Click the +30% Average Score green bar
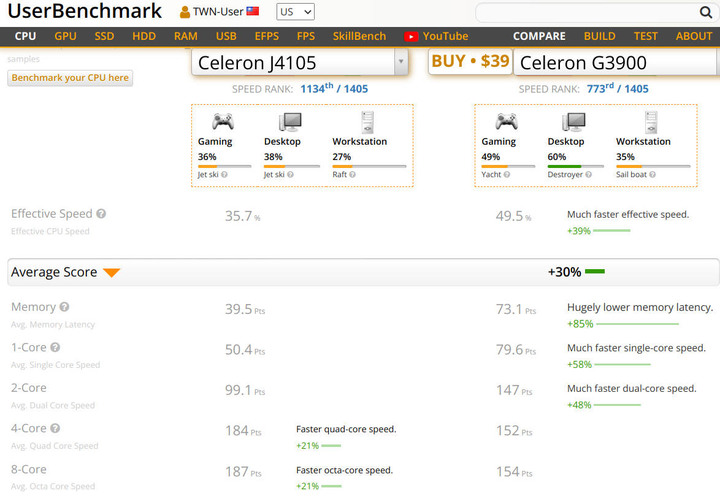Viewport: 720px width, 496px height. pos(595,272)
